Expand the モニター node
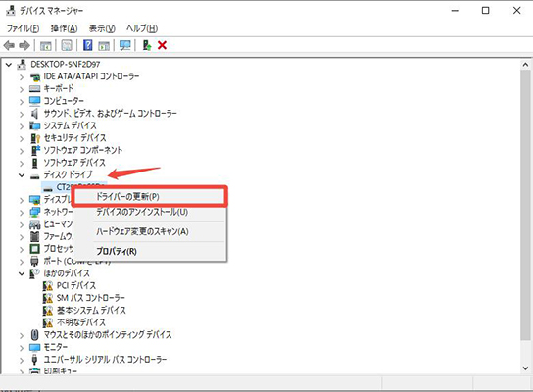This screenshot has height=392, width=533. click(22, 348)
